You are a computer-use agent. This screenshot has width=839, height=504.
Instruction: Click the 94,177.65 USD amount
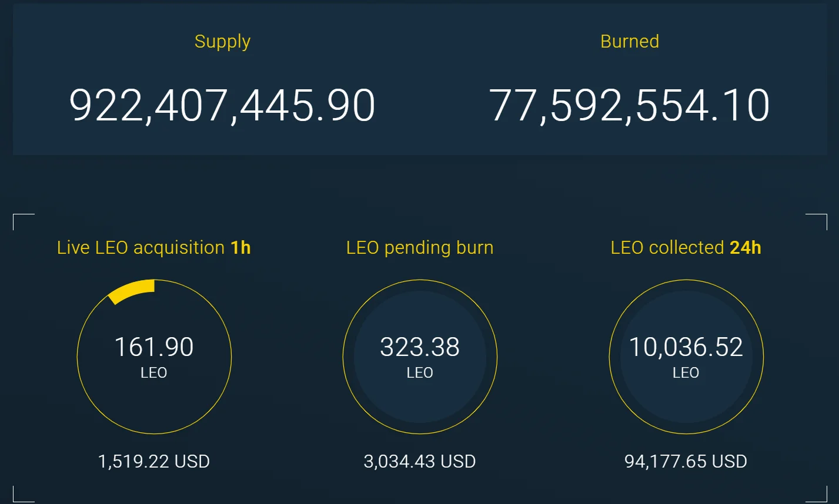686,462
